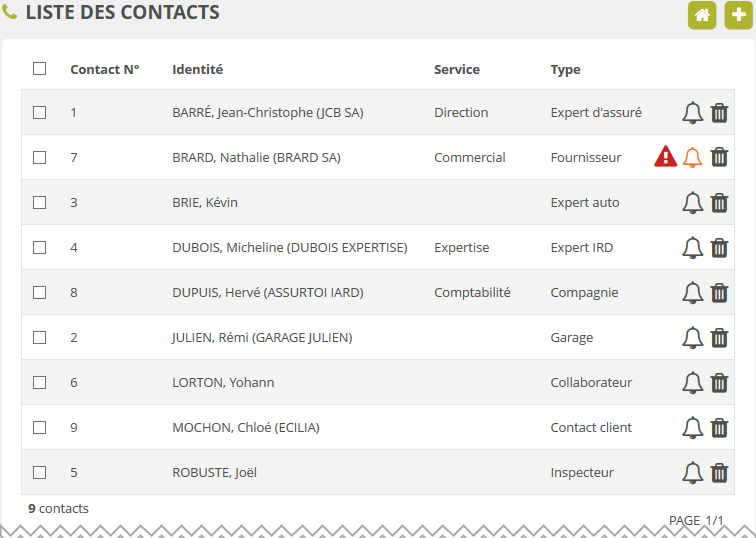Click the bell icon for BARRÉ, Jean-Christophe

(x=692, y=113)
